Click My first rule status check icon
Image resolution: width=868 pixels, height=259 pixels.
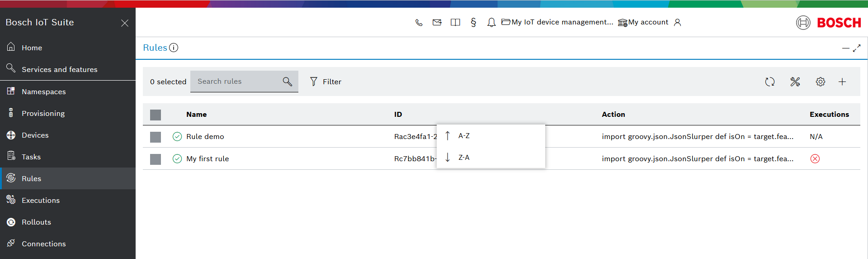177,158
